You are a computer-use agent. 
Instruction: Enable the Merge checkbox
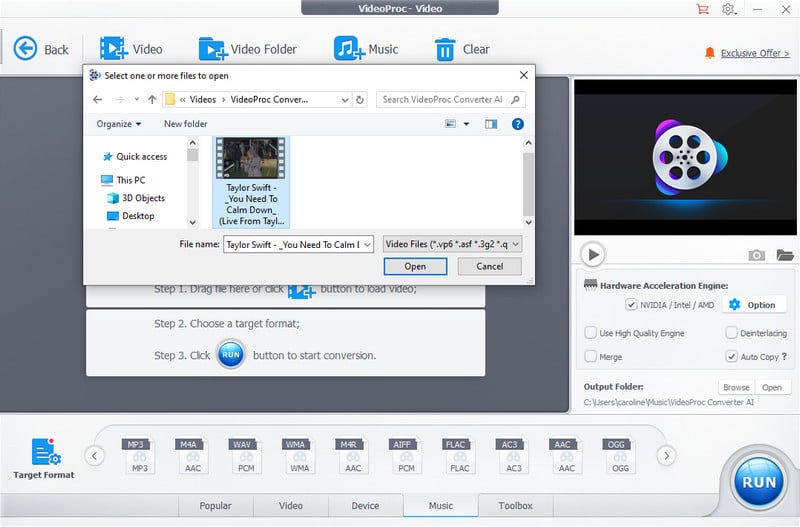point(590,356)
